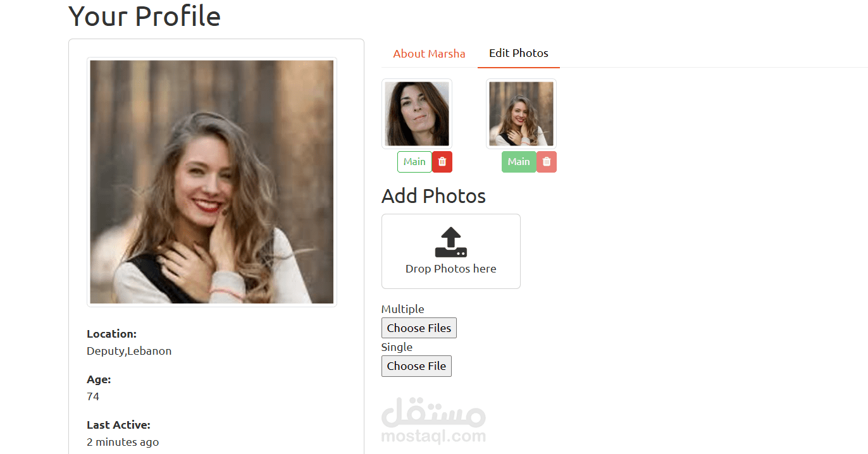Open the second photo thumbnail in gallery
The image size is (868, 454).
pyautogui.click(x=521, y=114)
